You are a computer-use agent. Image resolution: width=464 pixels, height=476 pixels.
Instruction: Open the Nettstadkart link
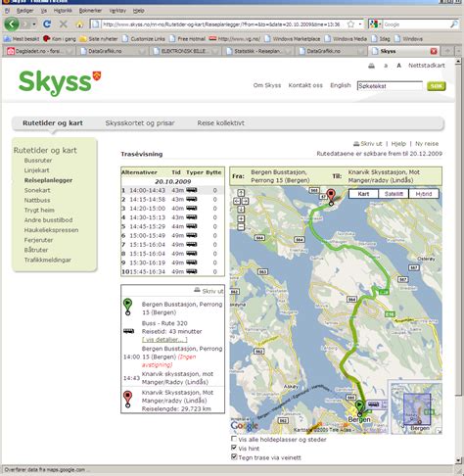tap(427, 66)
